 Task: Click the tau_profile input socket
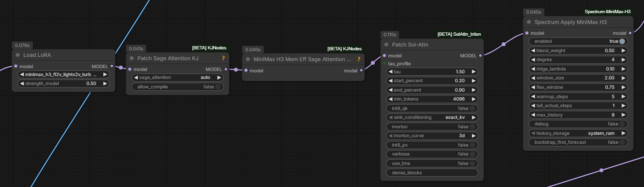(x=384, y=63)
